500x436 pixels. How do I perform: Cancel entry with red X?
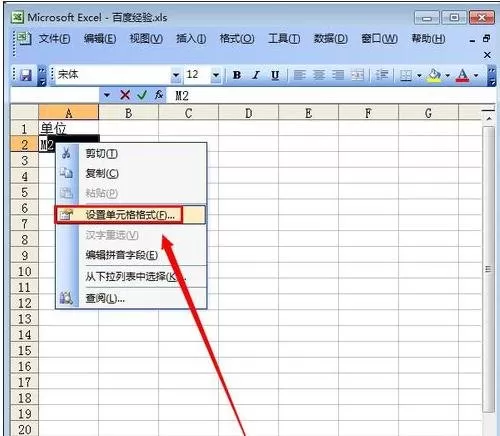pyautogui.click(x=125, y=95)
